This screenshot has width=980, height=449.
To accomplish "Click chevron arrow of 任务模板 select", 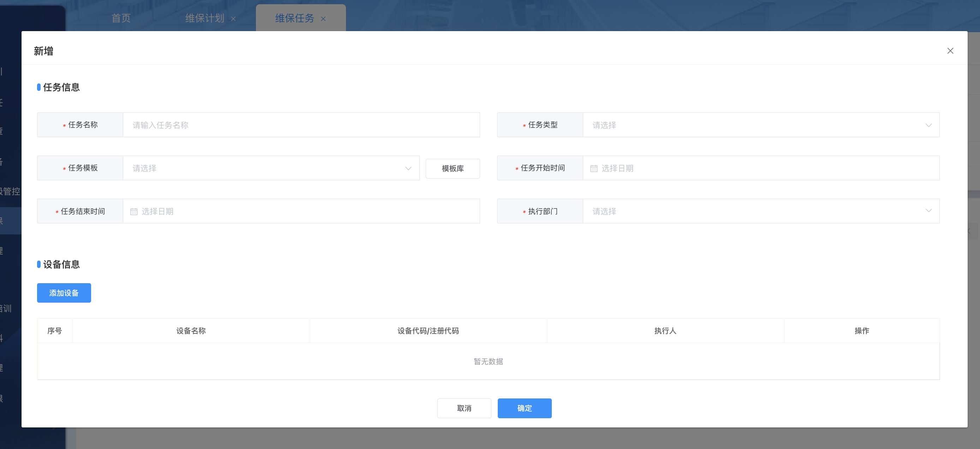I will pyautogui.click(x=408, y=168).
